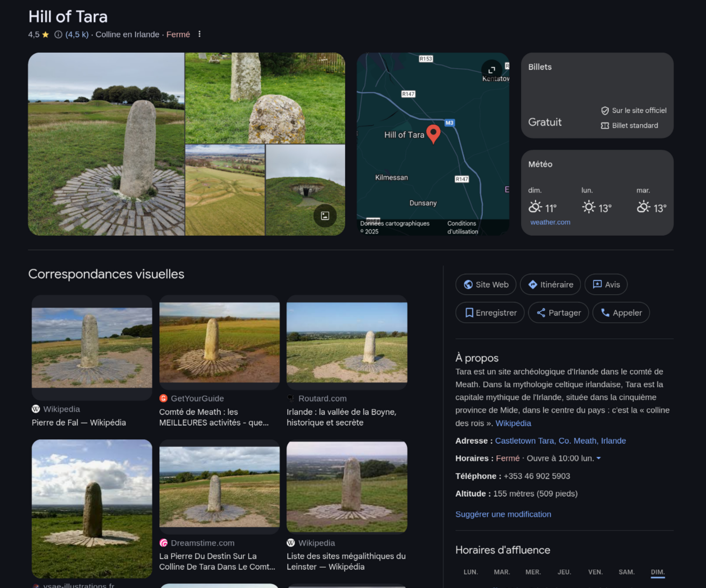Click Tuesday's weather icon
This screenshot has width=706, height=588.
click(x=644, y=207)
